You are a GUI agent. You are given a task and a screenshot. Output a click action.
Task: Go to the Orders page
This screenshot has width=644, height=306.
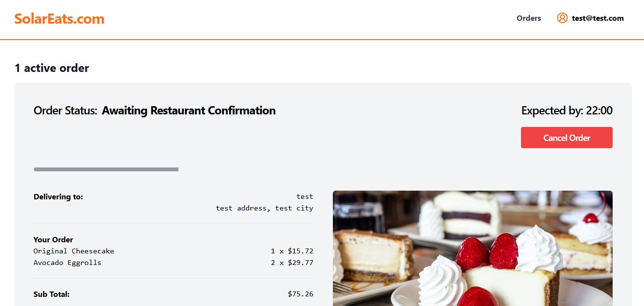point(529,18)
